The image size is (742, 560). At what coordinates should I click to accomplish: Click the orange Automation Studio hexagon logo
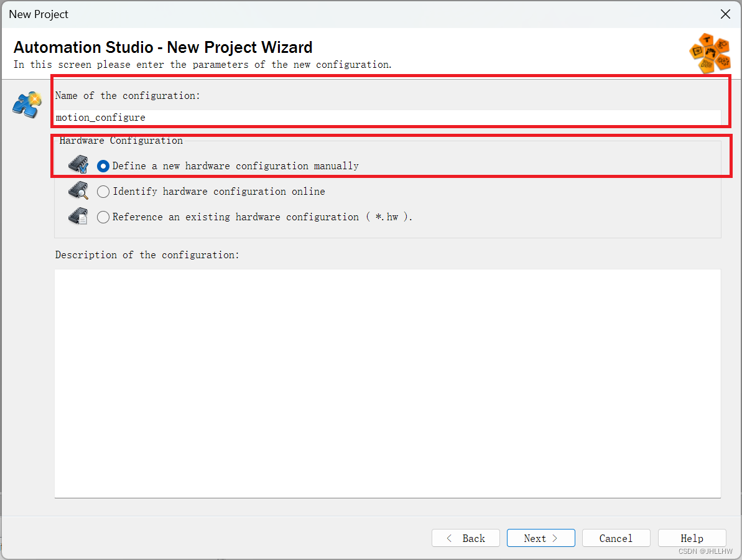pos(710,52)
